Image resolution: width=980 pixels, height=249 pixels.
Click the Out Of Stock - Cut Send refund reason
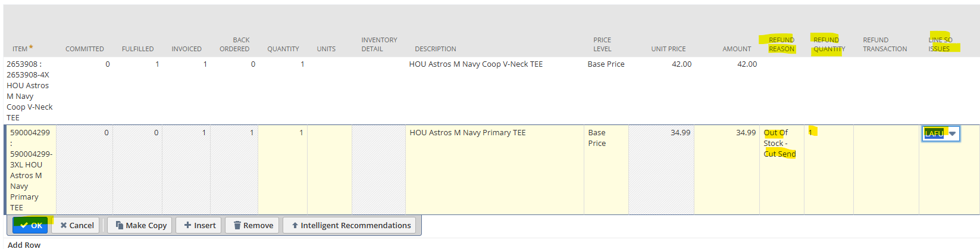[x=779, y=143]
